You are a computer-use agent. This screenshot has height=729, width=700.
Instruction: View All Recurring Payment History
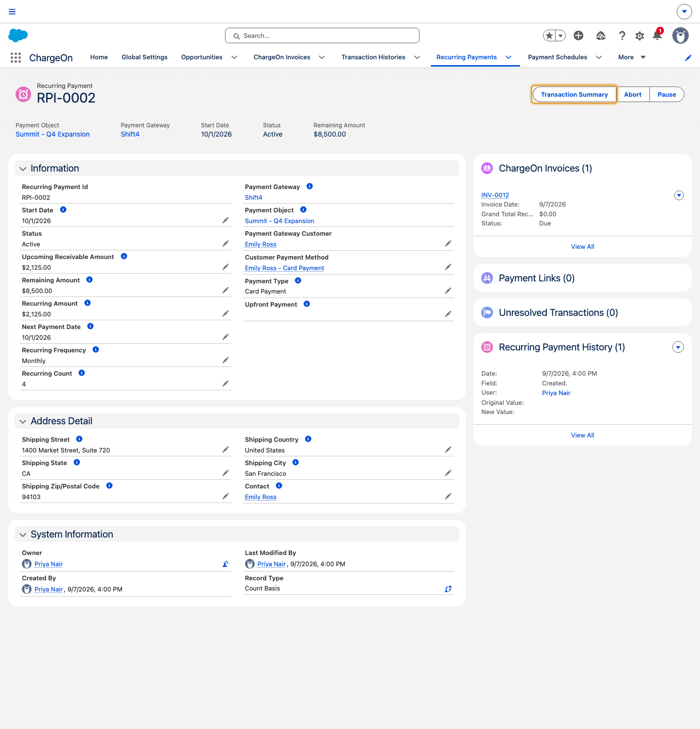[x=582, y=435]
